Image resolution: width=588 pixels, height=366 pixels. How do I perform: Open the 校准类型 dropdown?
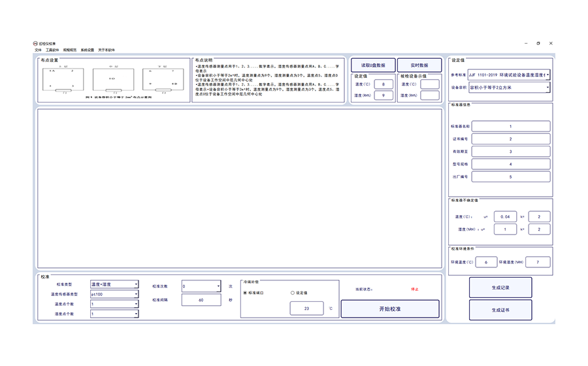(x=114, y=284)
